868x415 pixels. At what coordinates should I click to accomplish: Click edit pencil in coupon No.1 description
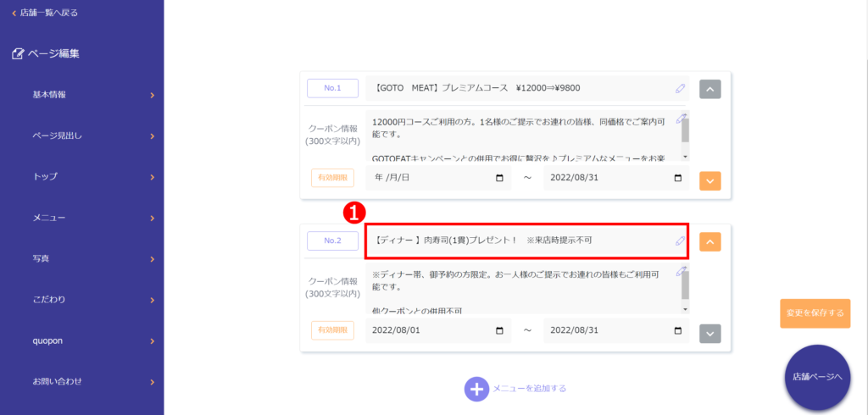click(681, 119)
